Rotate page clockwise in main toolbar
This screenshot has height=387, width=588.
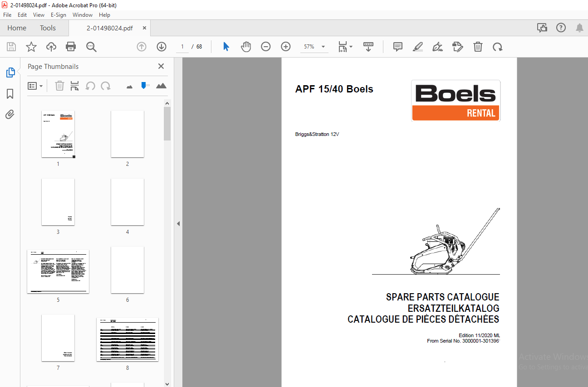click(498, 47)
